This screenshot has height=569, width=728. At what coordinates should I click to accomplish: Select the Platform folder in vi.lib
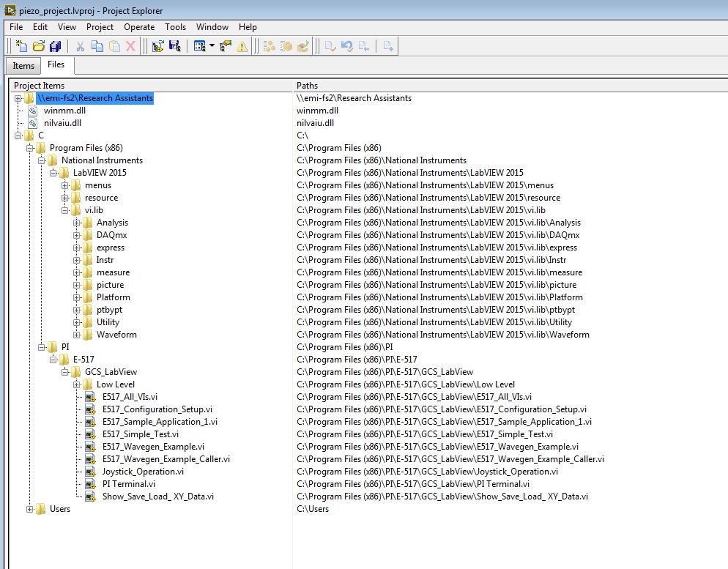114,297
